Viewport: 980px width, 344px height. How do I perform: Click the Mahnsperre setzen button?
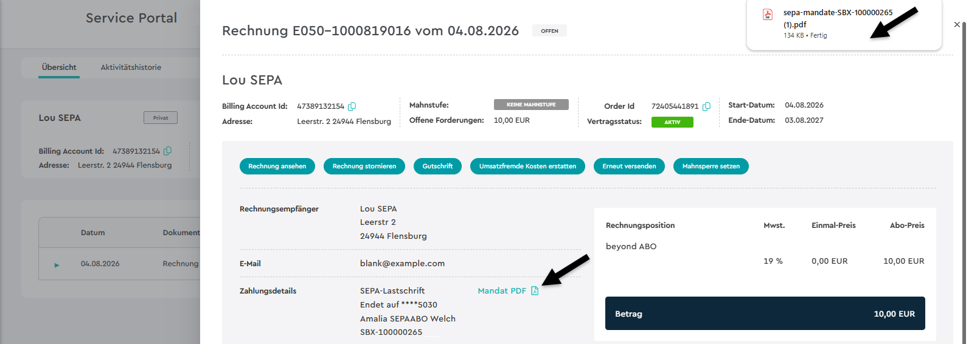click(x=711, y=167)
